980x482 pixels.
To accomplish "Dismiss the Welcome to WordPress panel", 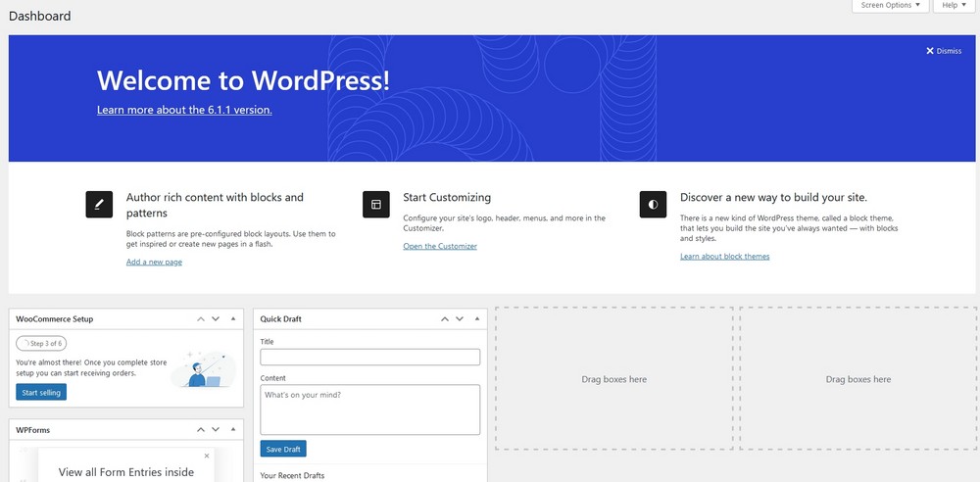I will click(944, 51).
